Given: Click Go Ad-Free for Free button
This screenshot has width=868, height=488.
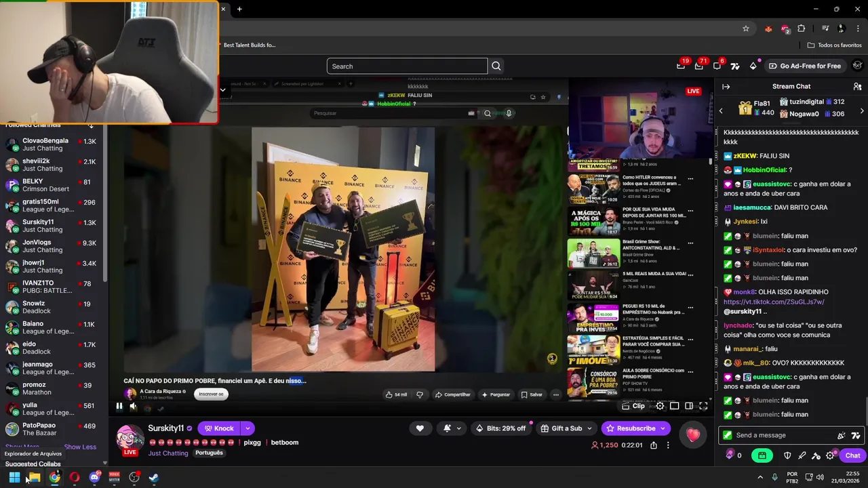Looking at the screenshot, I should pos(804,66).
